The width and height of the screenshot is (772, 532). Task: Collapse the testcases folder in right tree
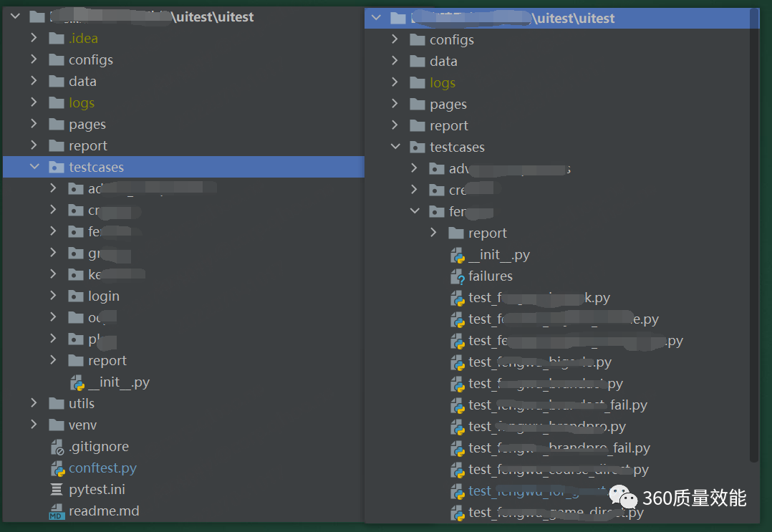pos(395,147)
